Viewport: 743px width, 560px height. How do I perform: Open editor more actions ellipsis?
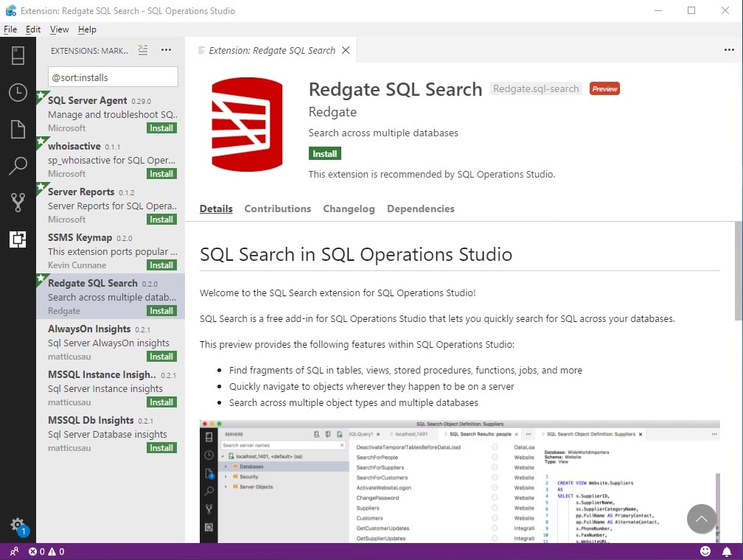click(729, 50)
